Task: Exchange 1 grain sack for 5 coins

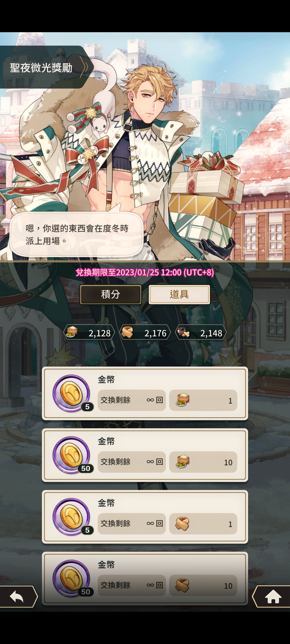Action: coord(203,400)
